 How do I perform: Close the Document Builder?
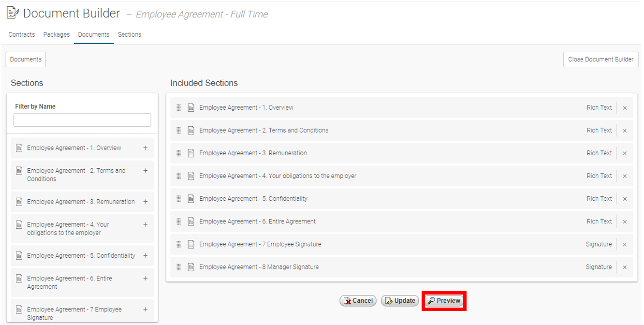click(600, 59)
